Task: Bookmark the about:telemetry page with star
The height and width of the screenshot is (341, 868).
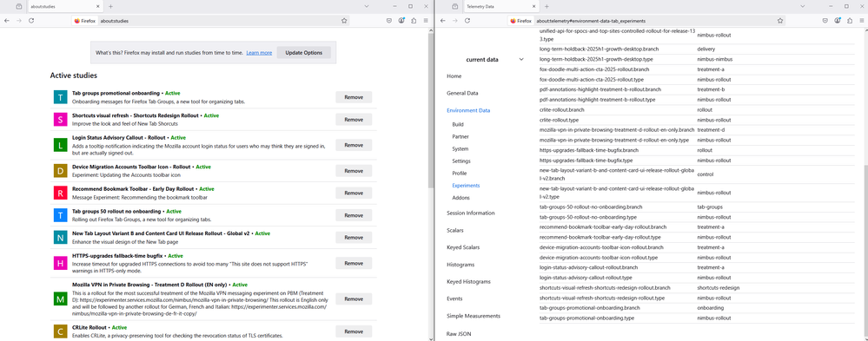Action: [780, 21]
